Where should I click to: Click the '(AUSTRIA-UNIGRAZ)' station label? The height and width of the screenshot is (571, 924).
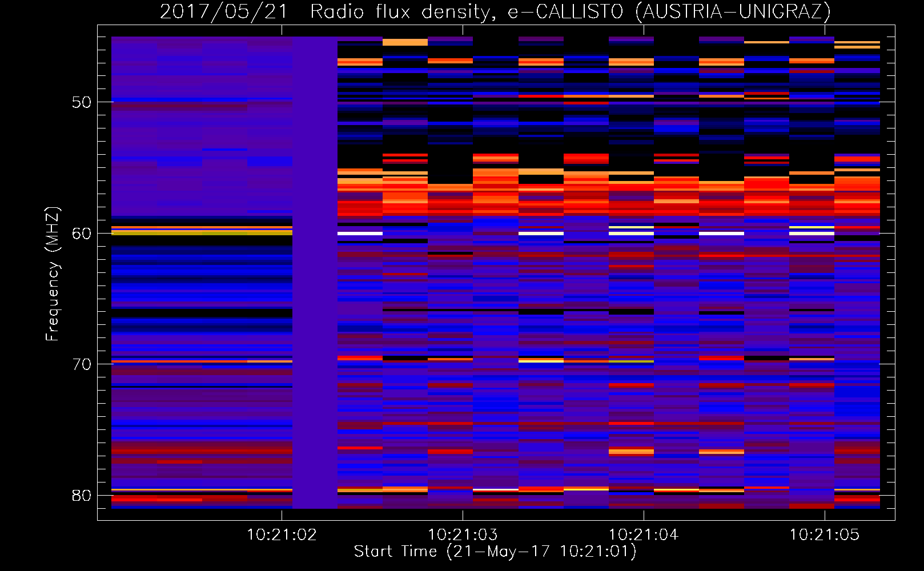tap(733, 12)
